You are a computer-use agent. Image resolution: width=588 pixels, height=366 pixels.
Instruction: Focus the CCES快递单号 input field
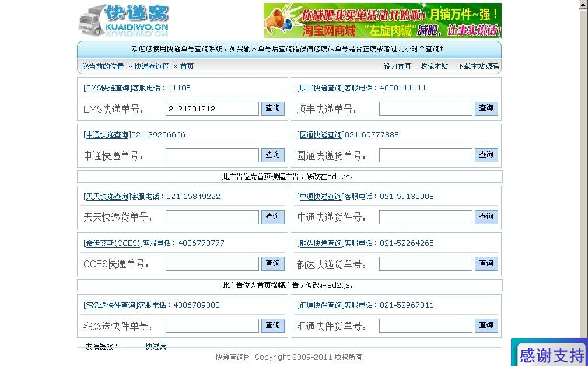pos(212,263)
